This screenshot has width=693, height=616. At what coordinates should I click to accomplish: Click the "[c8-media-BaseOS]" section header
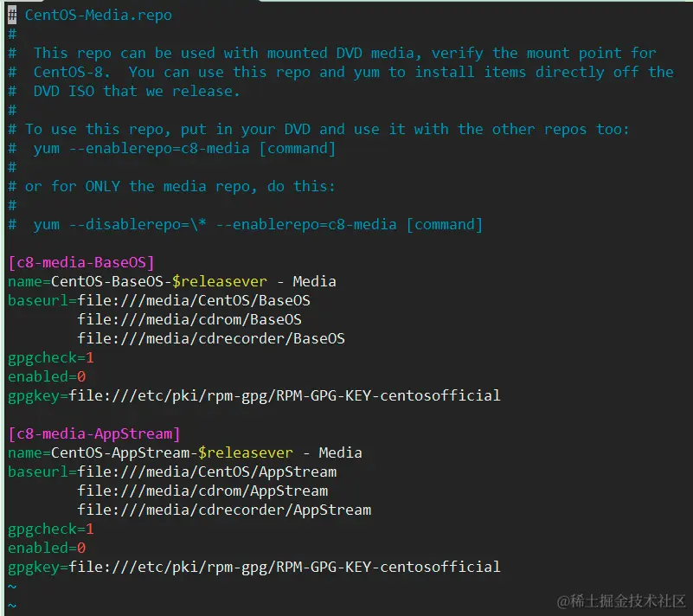pyautogui.click(x=81, y=262)
